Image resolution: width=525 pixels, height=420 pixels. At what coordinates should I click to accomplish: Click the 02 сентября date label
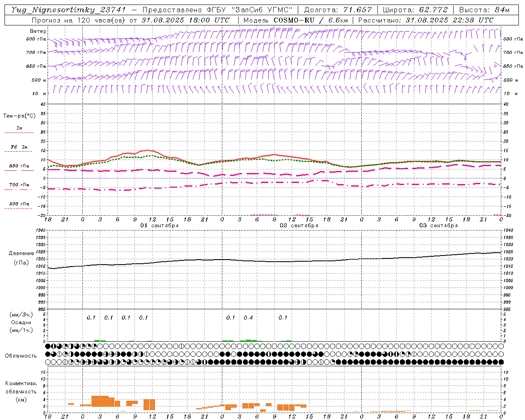pyautogui.click(x=299, y=226)
